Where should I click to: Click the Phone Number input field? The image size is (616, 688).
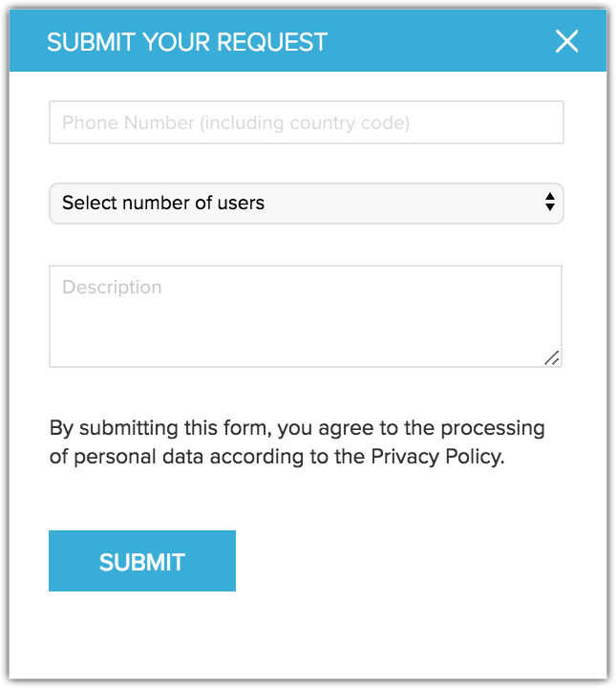(306, 123)
